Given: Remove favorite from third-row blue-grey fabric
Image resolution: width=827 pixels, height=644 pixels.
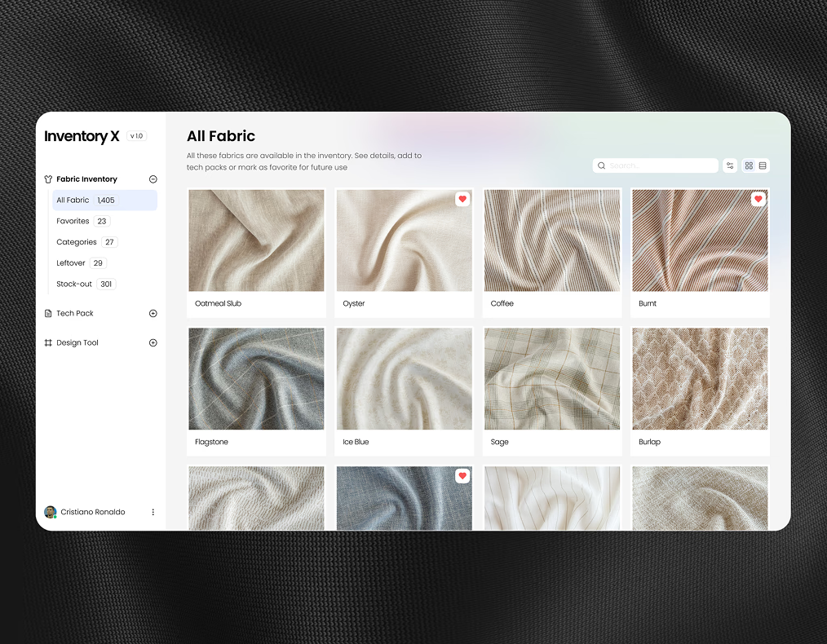Looking at the screenshot, I should click(x=462, y=475).
